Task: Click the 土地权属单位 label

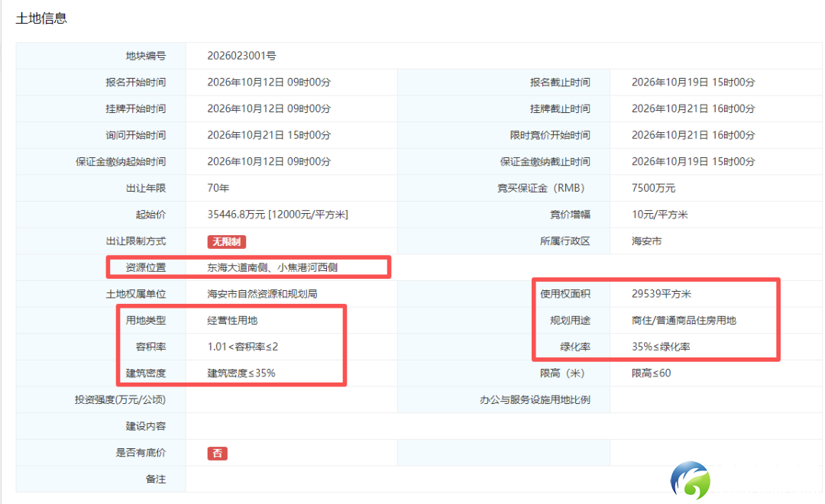Action: [x=136, y=293]
